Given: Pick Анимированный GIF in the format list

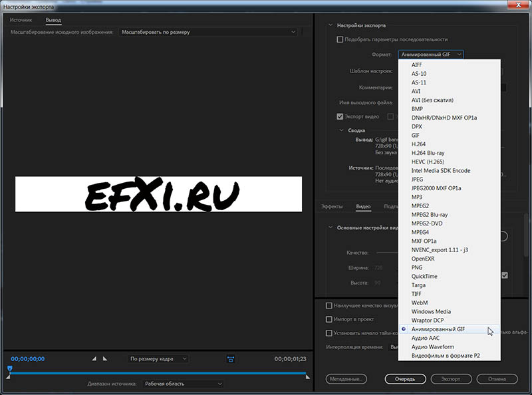Looking at the screenshot, I should [x=450, y=329].
